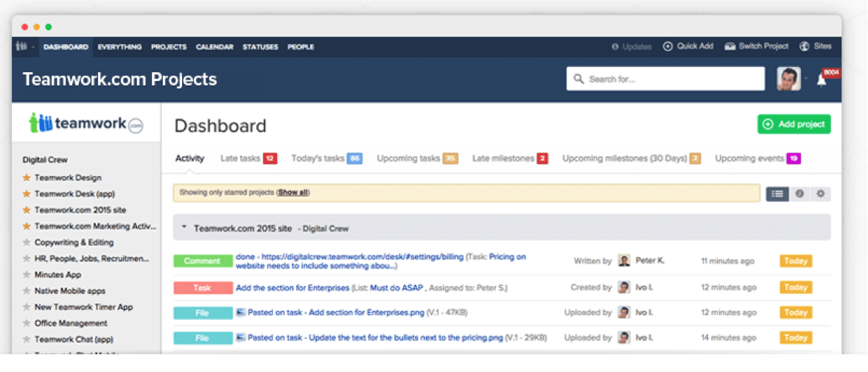Click the green Add project button

tap(794, 124)
